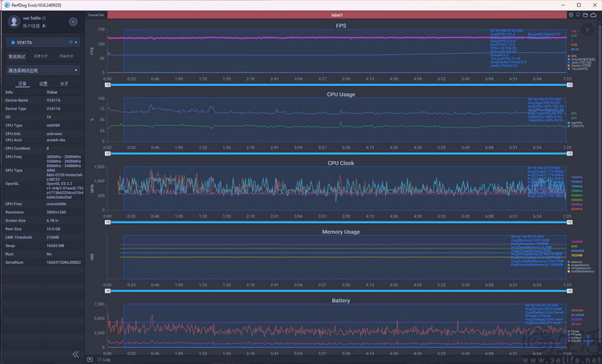Toggle Power series in Battery legend
Image resolution: width=602 pixels, height=364 pixels.
(x=574, y=331)
